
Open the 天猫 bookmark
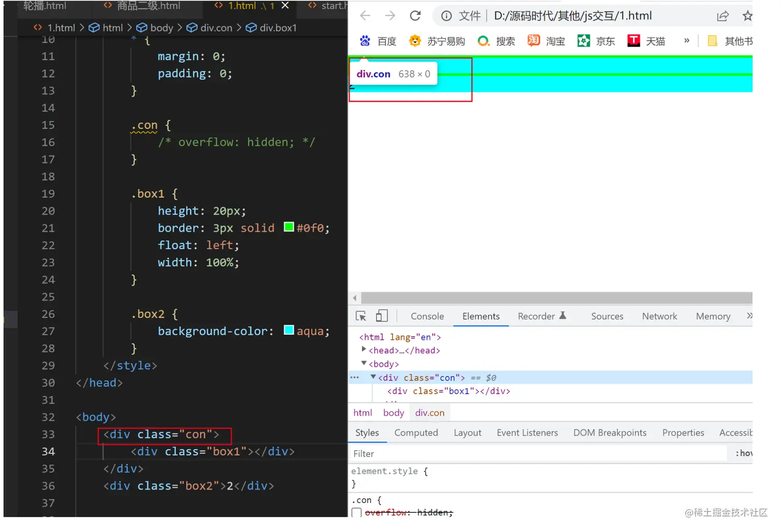(x=646, y=41)
